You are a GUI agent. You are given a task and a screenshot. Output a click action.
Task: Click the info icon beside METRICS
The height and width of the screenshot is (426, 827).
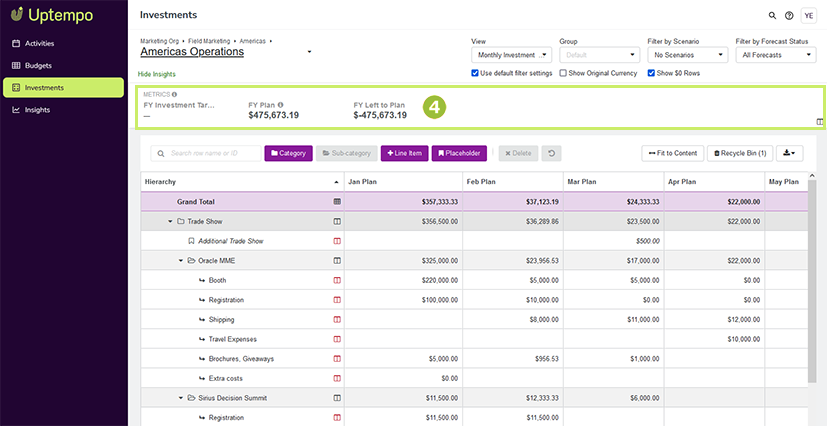174,94
